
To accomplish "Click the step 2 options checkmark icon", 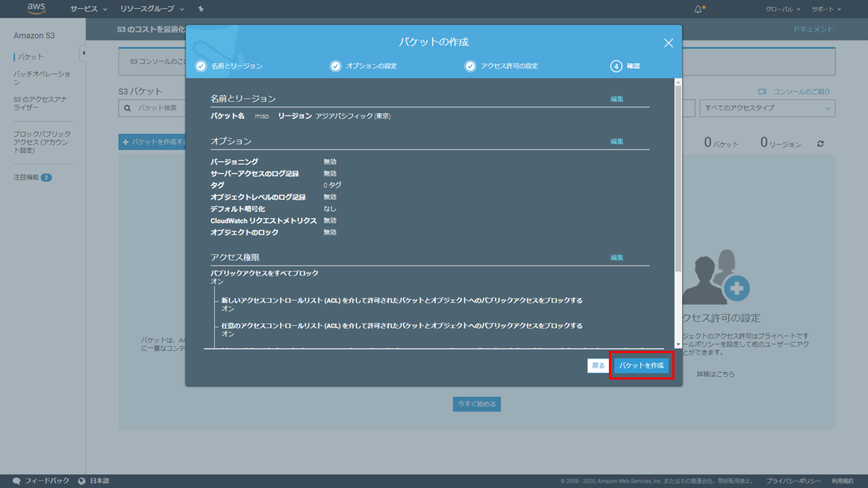I will click(336, 66).
